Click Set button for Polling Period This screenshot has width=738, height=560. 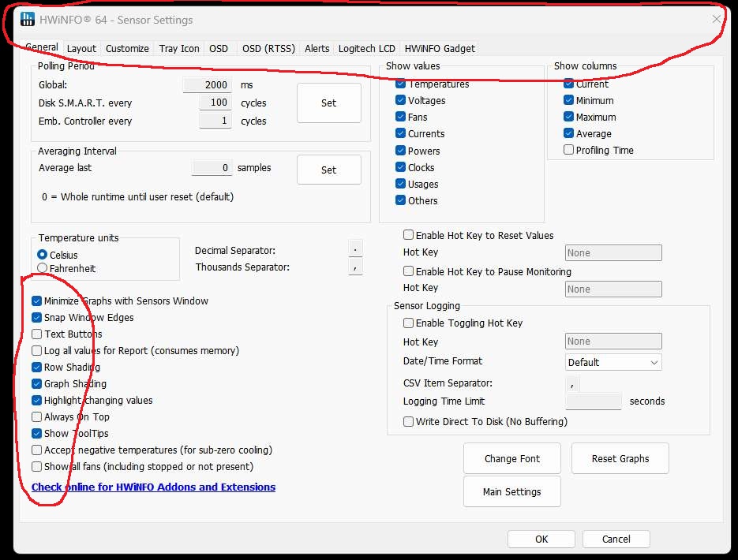[x=329, y=103]
